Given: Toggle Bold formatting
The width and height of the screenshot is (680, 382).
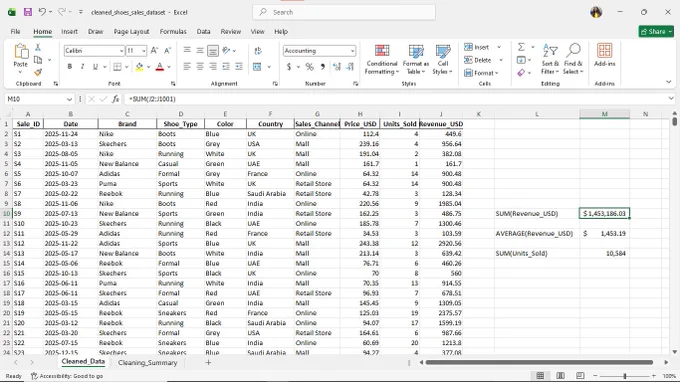Looking at the screenshot, I should [x=69, y=67].
